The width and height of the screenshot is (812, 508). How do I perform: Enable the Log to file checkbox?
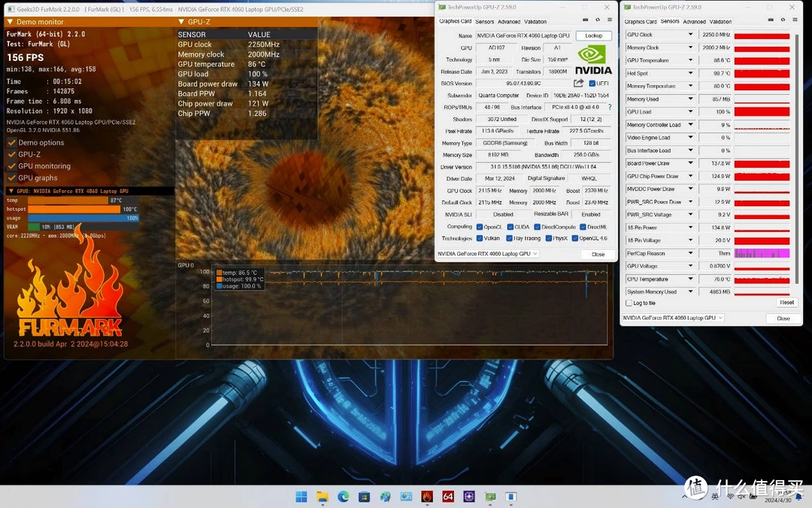pos(629,303)
